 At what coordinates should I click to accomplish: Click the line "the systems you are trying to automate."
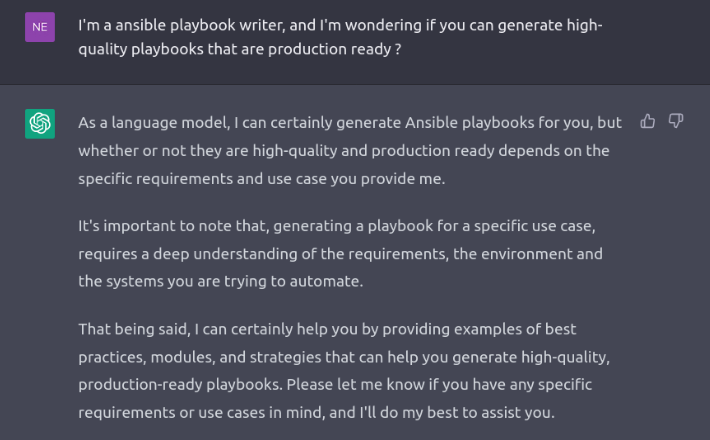coord(220,282)
